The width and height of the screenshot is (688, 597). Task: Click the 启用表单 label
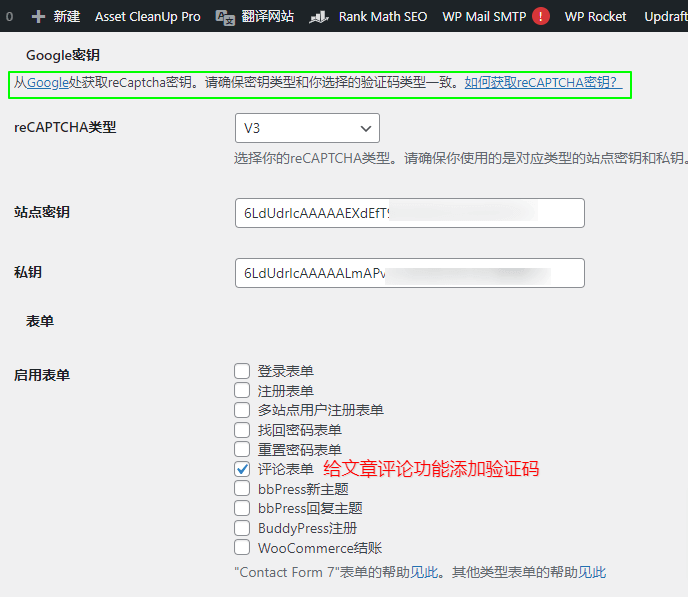(x=42, y=375)
